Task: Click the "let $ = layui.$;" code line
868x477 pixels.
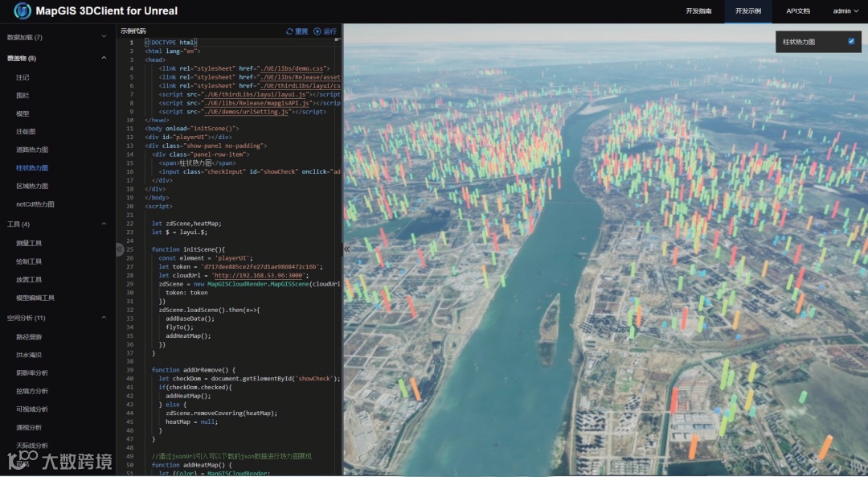Action: [x=179, y=232]
